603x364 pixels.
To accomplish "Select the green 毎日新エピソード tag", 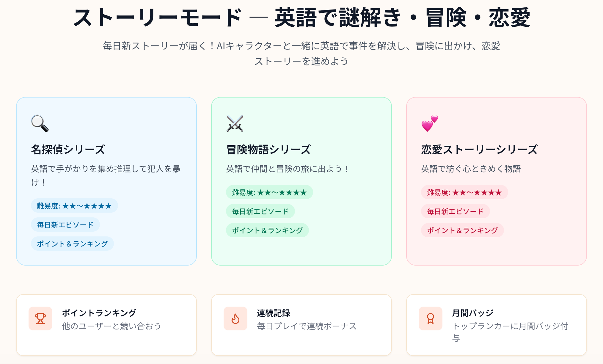I will [260, 211].
